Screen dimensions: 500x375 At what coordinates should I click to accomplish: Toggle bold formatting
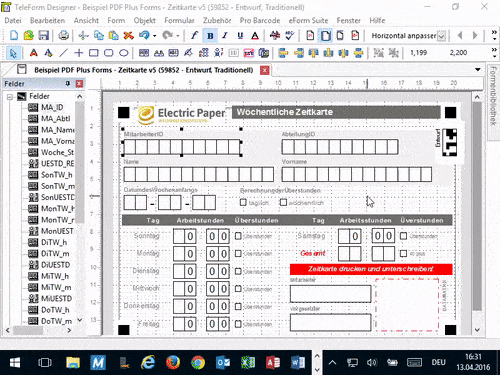tap(210, 35)
